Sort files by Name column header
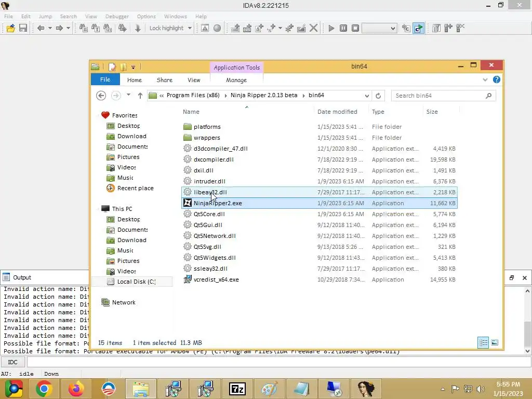Screen dimensions: 532x399 191,112
